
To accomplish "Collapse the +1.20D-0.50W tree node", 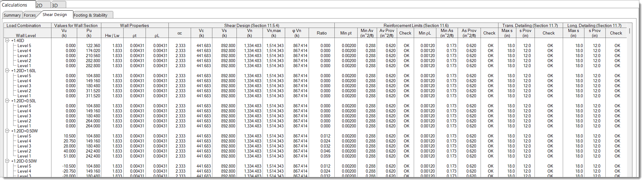I will [7, 161].
